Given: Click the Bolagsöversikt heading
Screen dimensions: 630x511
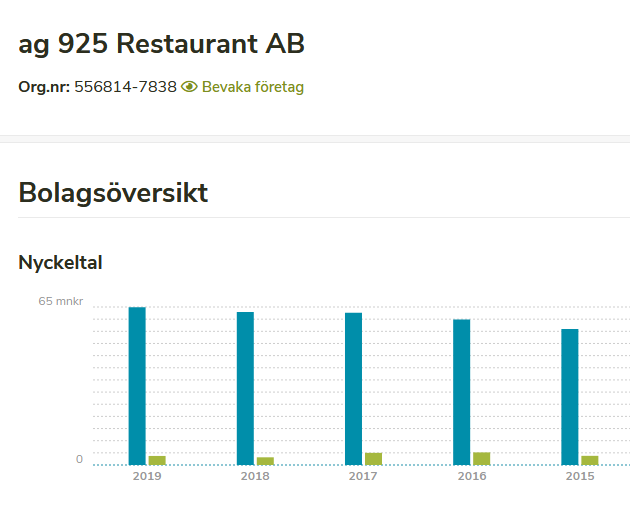Looking at the screenshot, I should point(113,193).
